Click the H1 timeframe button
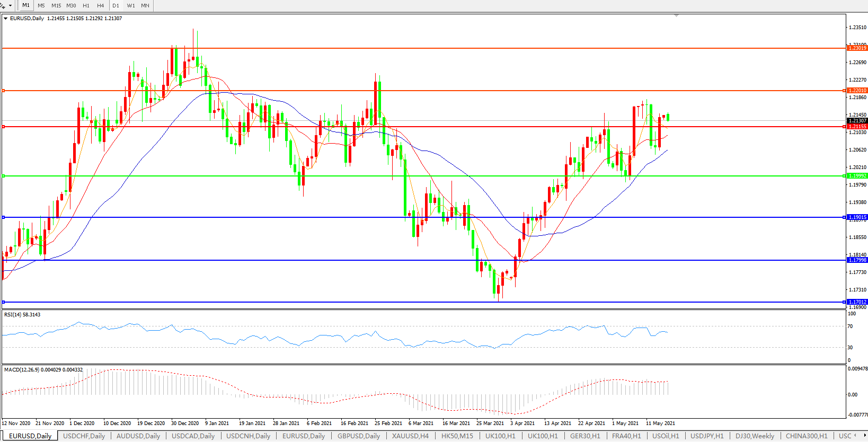The width and height of the screenshot is (868, 442). [x=86, y=5]
